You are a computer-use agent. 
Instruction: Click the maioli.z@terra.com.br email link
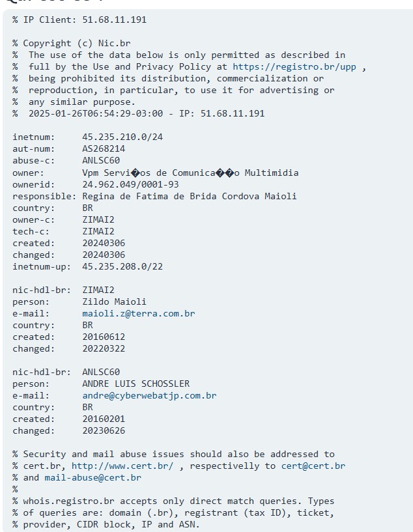[x=138, y=313]
